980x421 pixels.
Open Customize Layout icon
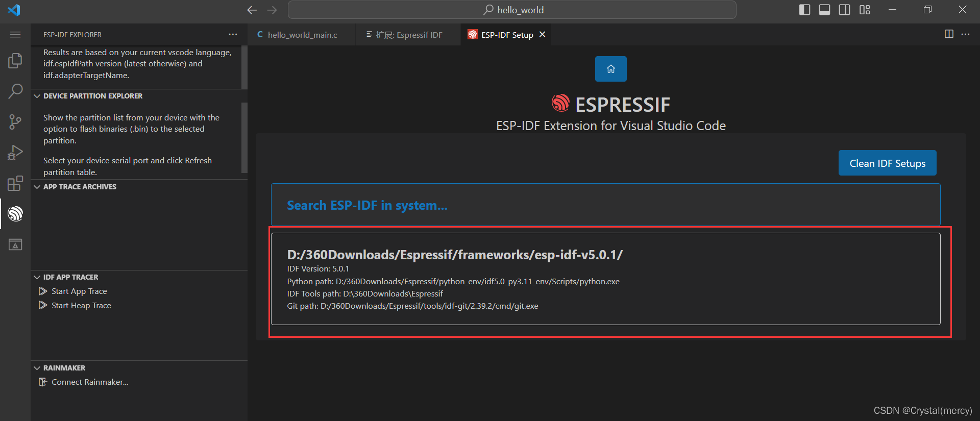coord(865,10)
